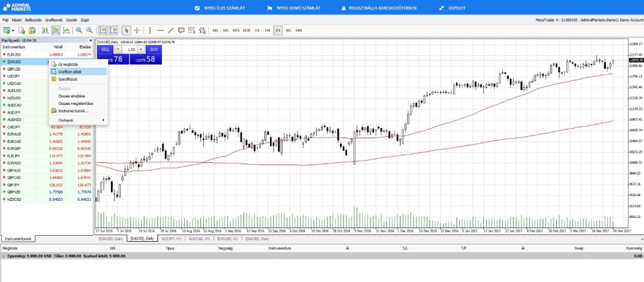644x282 pixels.
Task: Switch to the AUDJPY, H1 chart tab
Action: (x=171, y=239)
